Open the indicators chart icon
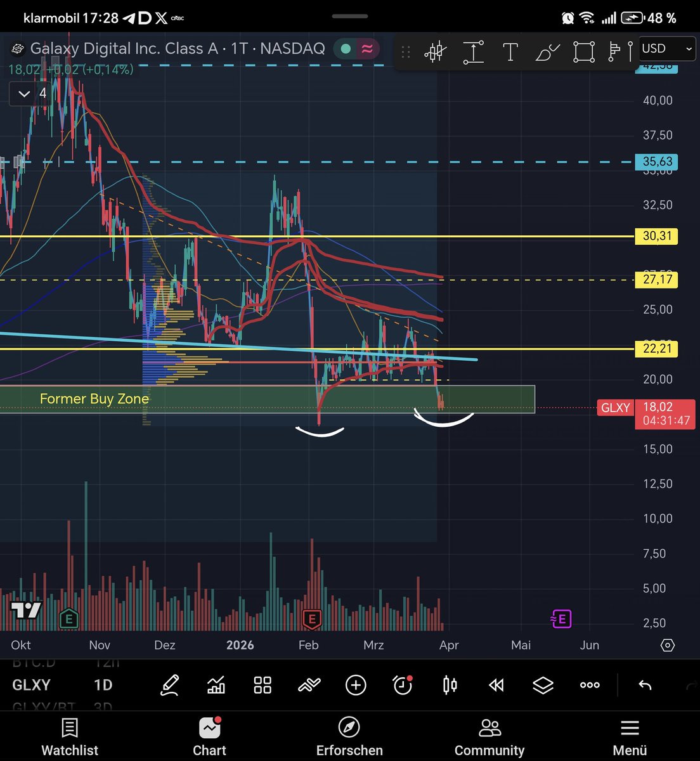The width and height of the screenshot is (700, 761). [x=216, y=685]
